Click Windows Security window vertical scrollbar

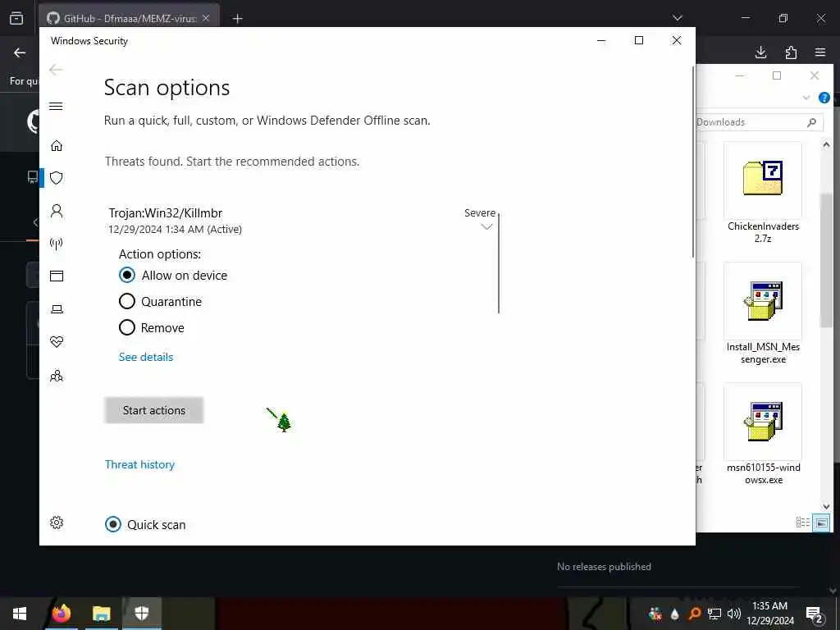click(693, 162)
